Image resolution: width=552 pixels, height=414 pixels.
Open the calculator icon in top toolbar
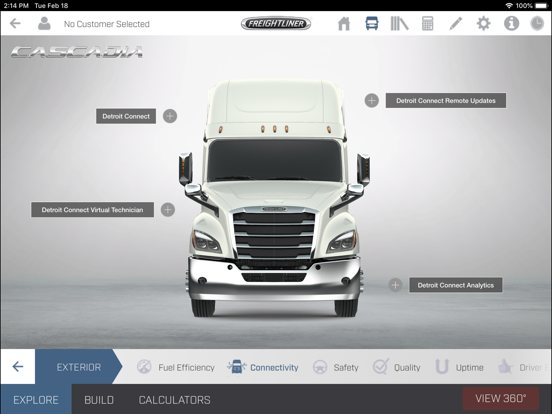pyautogui.click(x=427, y=24)
